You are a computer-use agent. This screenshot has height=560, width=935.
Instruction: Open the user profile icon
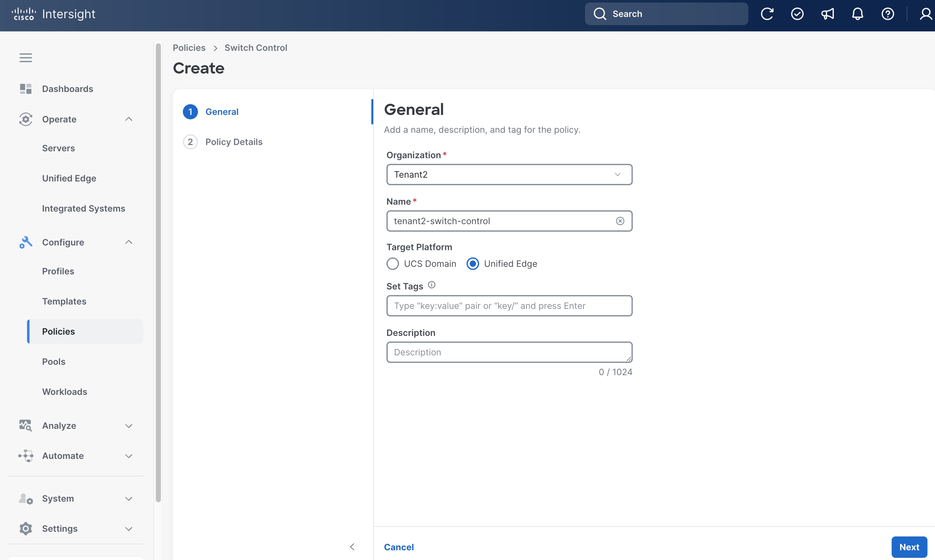tap(926, 14)
